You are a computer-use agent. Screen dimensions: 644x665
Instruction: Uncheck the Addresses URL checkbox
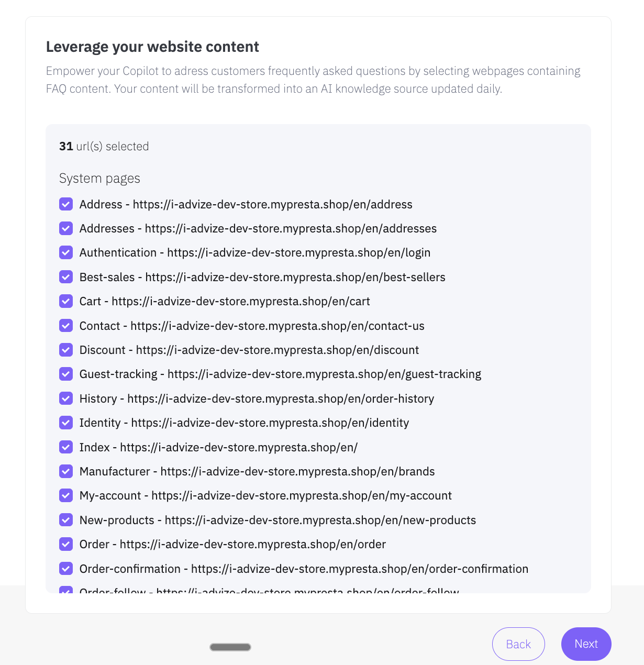tap(66, 228)
